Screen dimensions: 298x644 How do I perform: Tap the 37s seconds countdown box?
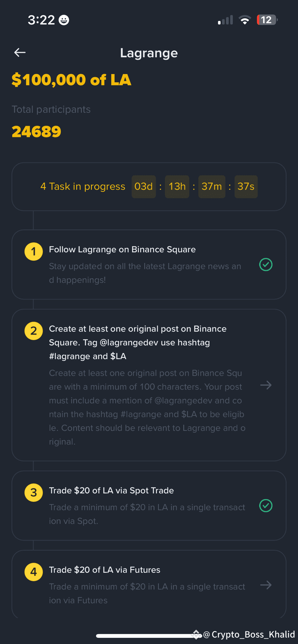click(246, 187)
